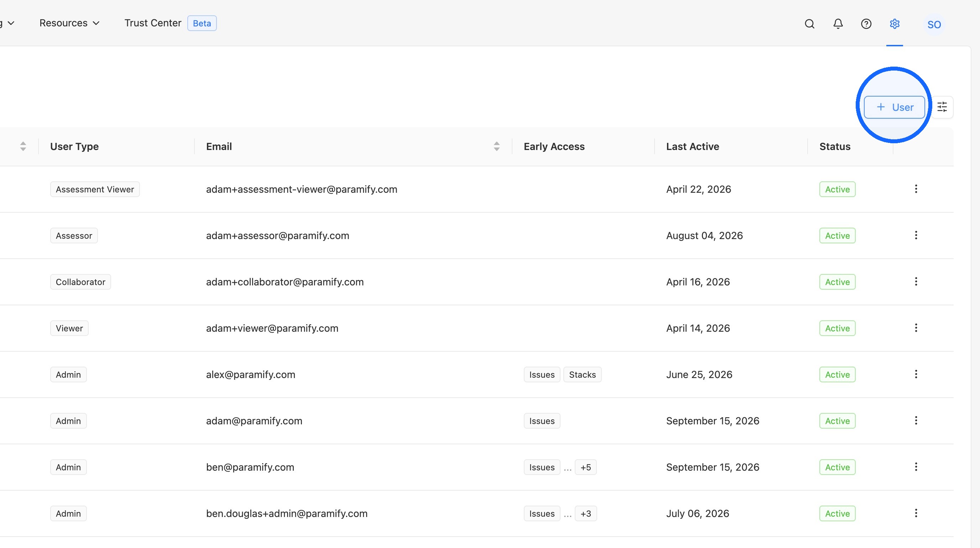The width and height of the screenshot is (980, 548).
Task: Open row menu for alex@paramify.com
Action: coord(916,374)
